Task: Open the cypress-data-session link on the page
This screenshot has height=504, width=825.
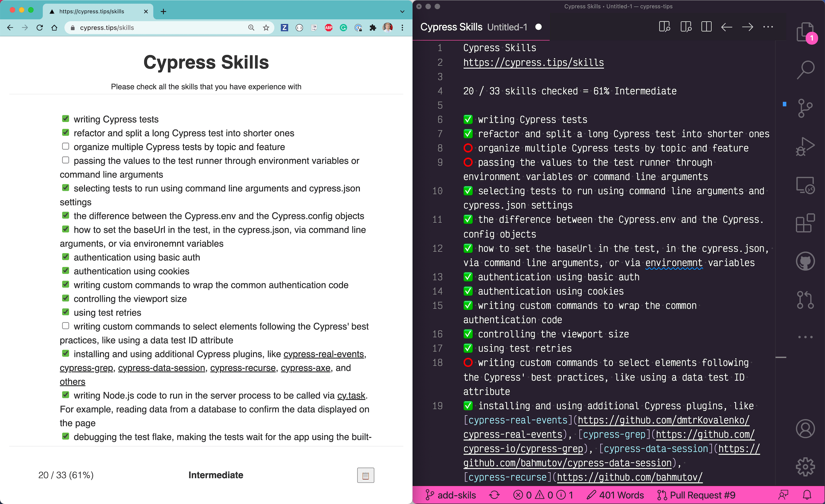Action: (161, 368)
